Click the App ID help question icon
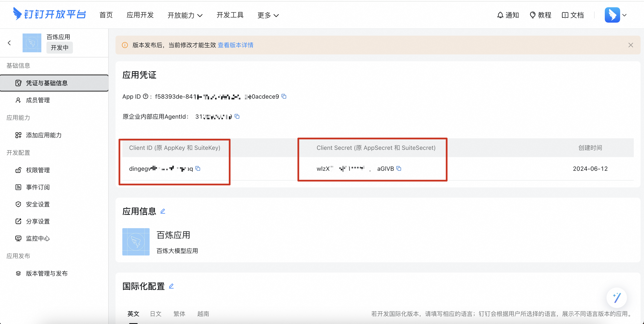644x324 pixels. (146, 96)
